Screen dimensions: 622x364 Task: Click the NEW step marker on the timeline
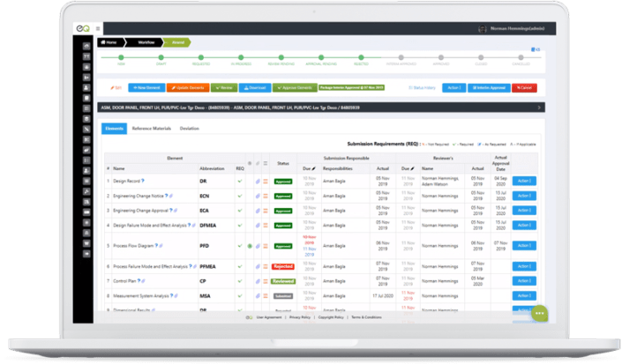tap(121, 57)
